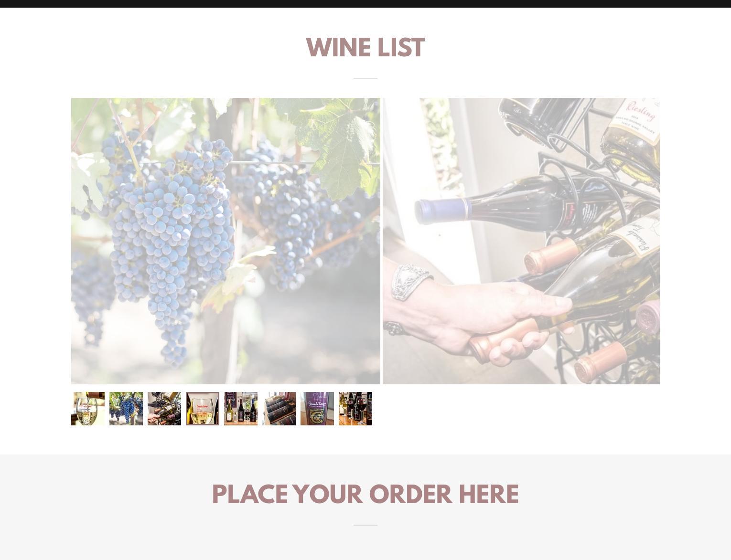The width and height of the screenshot is (731, 560).
Task: Select the blue grape cluster thumbnail
Action: tap(126, 409)
